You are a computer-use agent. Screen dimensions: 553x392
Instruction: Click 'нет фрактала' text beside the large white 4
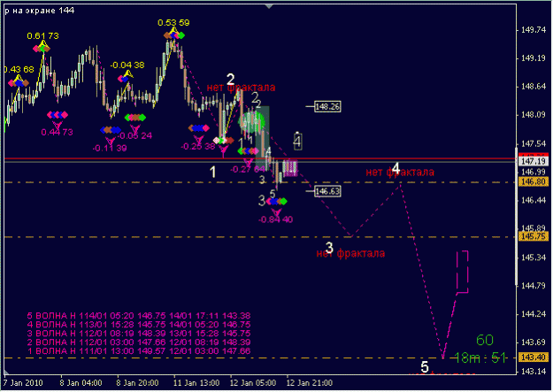point(400,173)
